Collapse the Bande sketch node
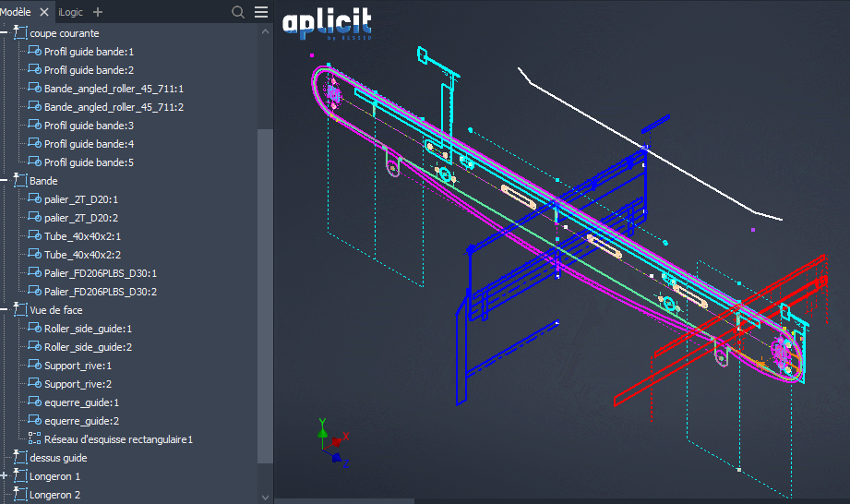850x504 pixels. click(x=5, y=181)
